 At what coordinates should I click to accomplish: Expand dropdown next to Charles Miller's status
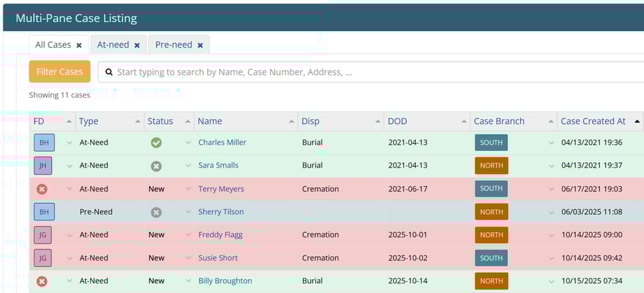188,143
